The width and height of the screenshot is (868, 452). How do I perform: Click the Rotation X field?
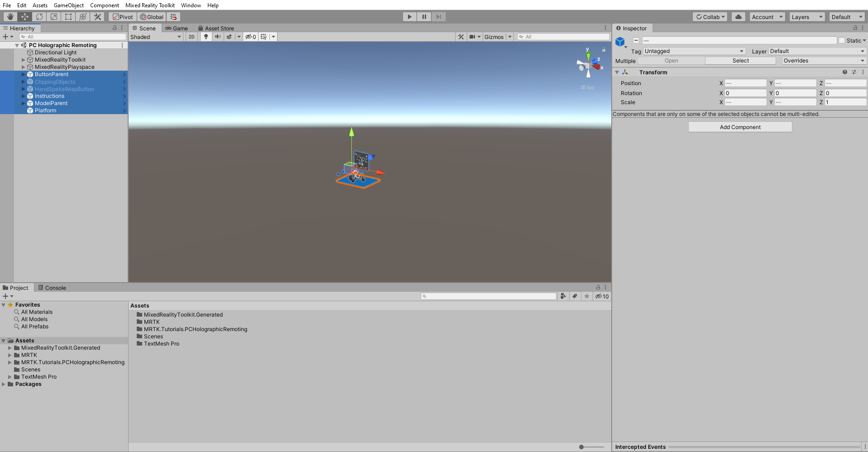tap(745, 93)
